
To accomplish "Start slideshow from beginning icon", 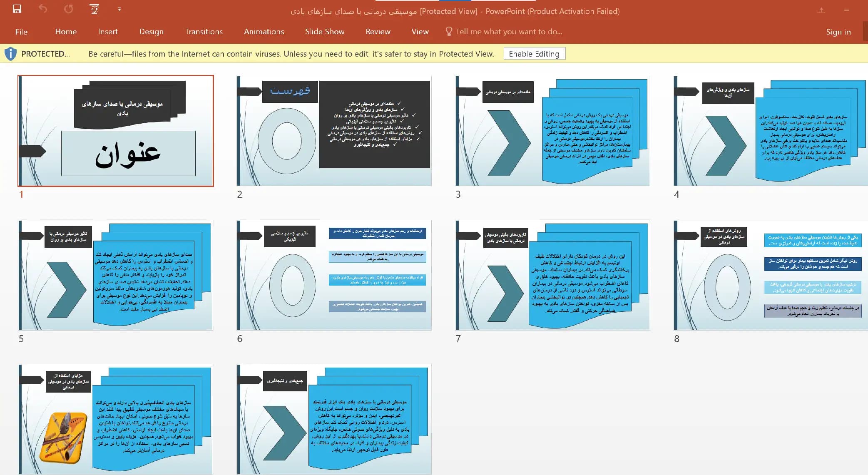I will 95,9.
